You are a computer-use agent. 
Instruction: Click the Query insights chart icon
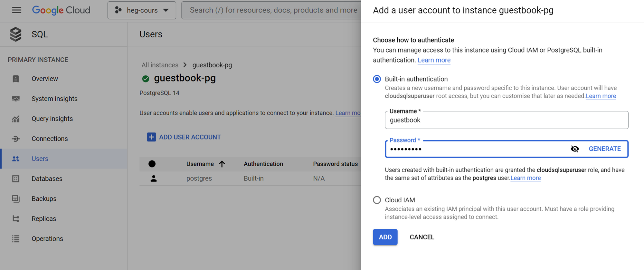tap(16, 119)
